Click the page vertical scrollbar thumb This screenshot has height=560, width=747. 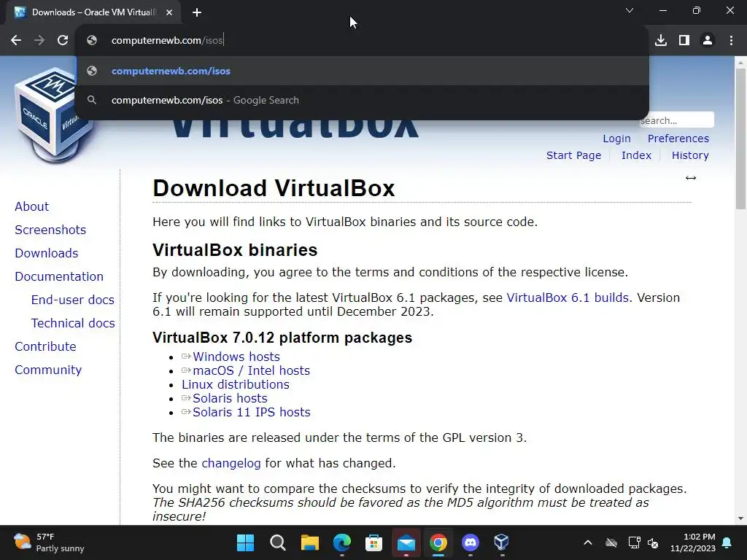(740, 139)
